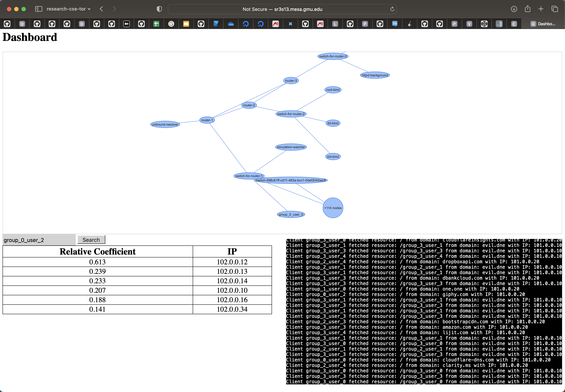Select the router-1 graph node

(207, 120)
